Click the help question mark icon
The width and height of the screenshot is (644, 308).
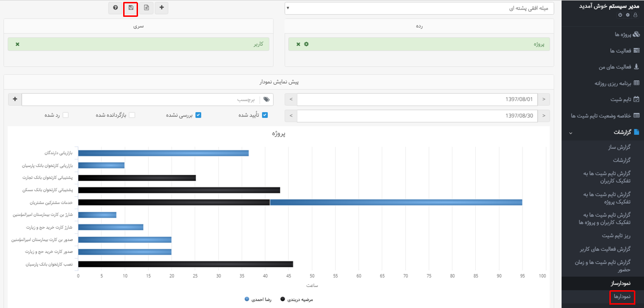click(x=115, y=8)
